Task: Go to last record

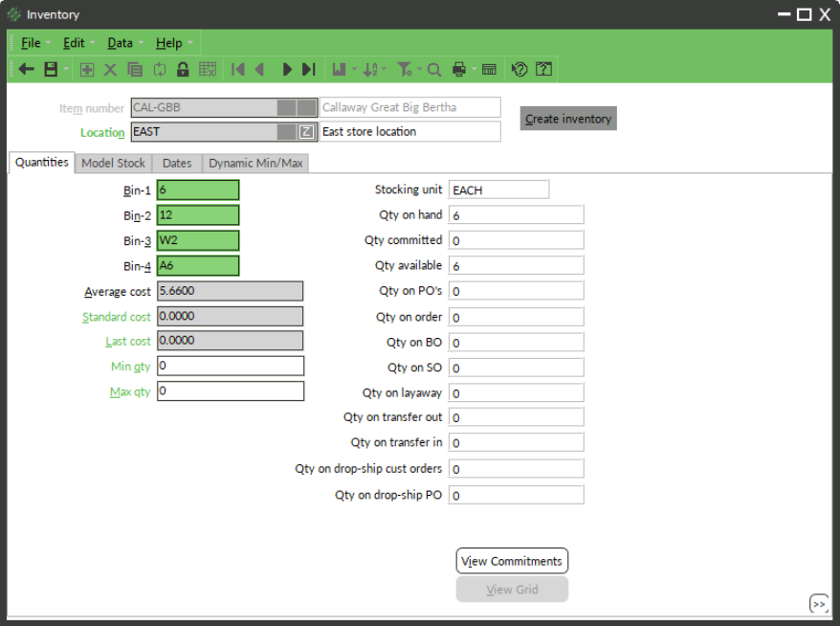Action: (x=309, y=69)
